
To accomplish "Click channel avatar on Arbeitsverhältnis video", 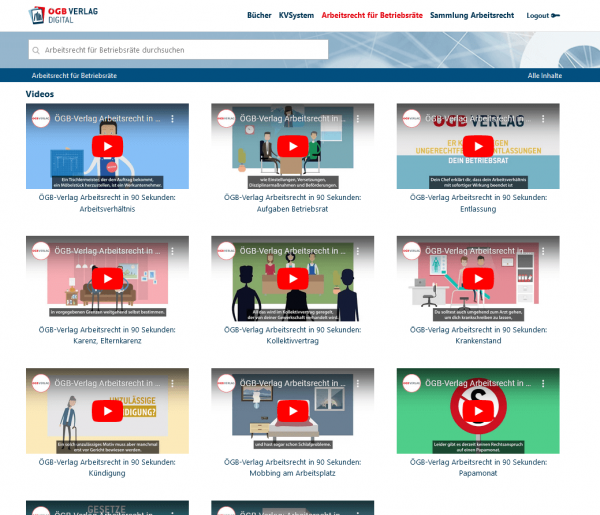I will click(x=41, y=119).
